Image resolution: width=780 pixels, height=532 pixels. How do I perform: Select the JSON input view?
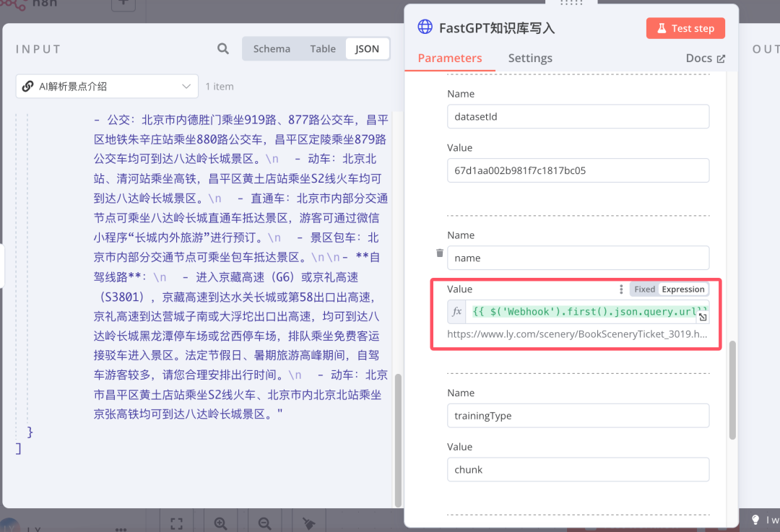(x=367, y=49)
